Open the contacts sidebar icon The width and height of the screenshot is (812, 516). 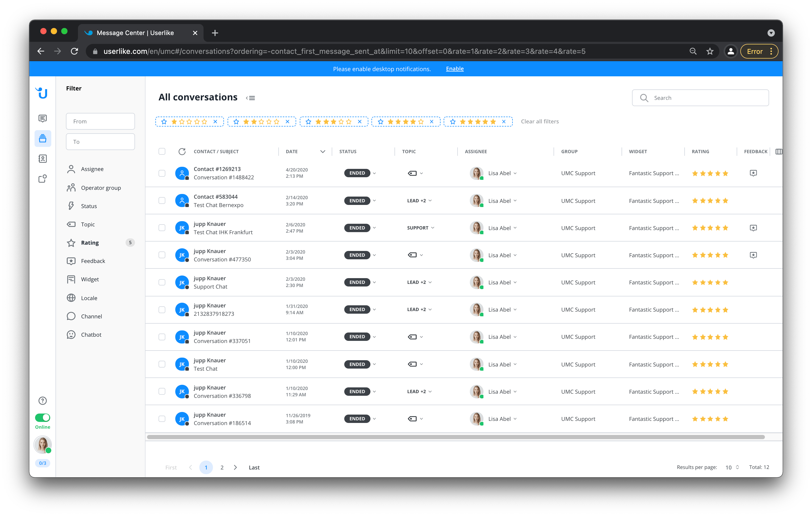click(42, 158)
